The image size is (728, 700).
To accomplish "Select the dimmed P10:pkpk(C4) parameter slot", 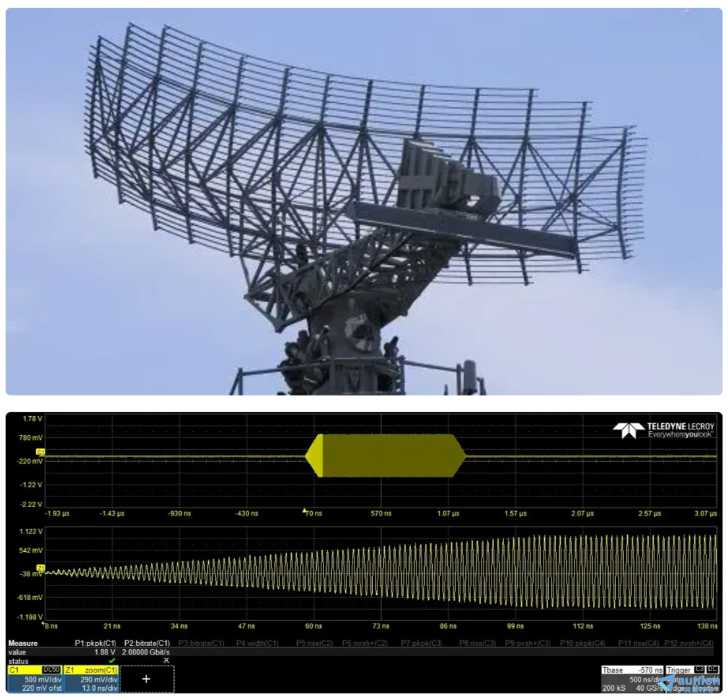I will pyautogui.click(x=582, y=643).
